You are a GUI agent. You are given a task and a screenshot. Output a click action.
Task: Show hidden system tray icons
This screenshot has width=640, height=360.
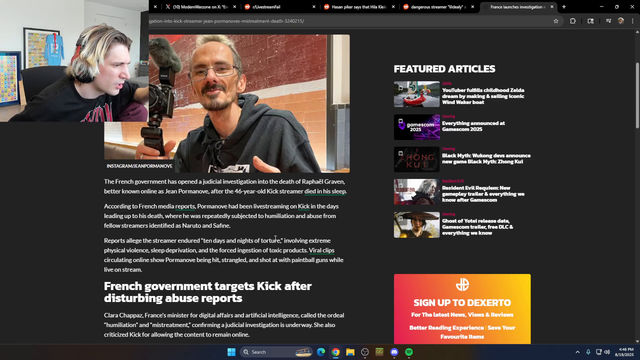[x=577, y=352]
